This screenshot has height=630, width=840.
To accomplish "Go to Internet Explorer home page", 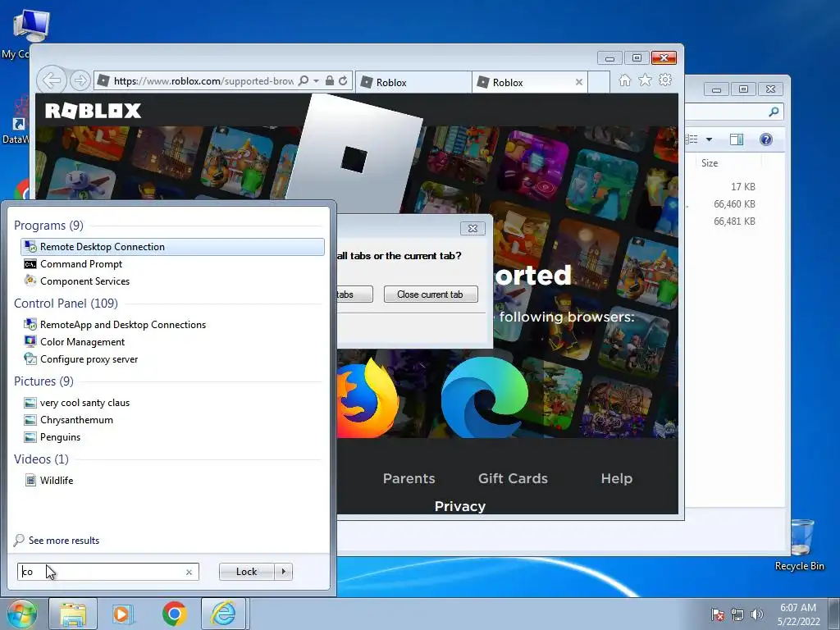I will [624, 80].
